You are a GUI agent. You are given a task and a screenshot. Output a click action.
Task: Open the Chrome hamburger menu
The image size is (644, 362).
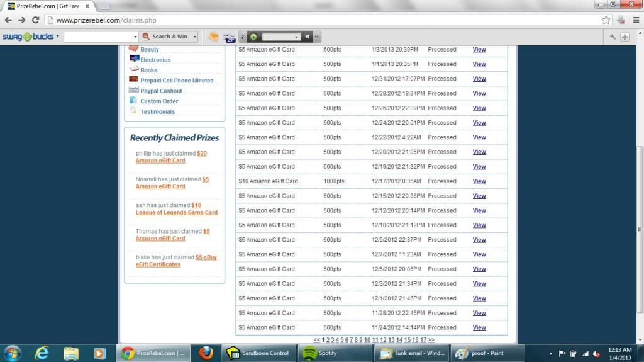636,20
